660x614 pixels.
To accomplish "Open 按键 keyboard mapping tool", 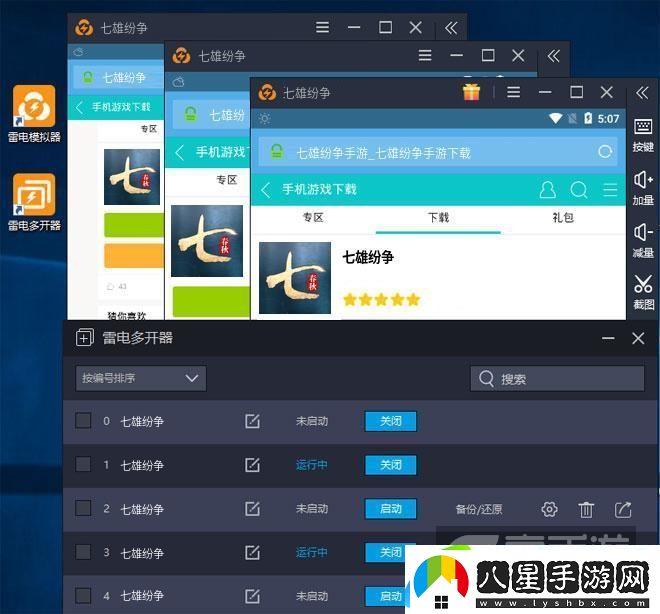I will (643, 135).
